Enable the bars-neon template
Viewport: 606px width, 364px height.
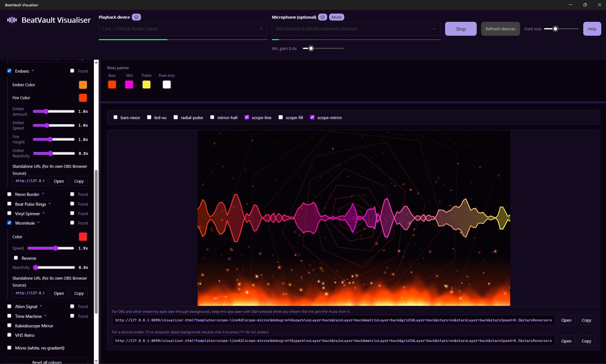pos(116,117)
